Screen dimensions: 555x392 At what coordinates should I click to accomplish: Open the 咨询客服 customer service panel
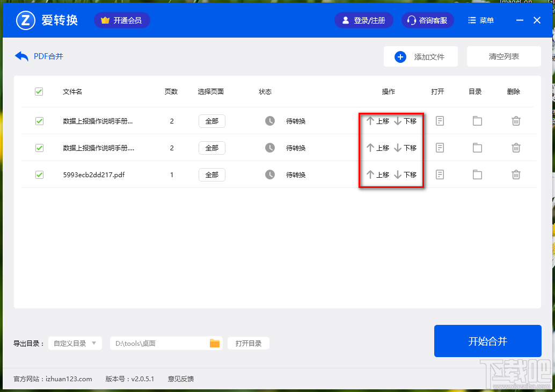[427, 20]
